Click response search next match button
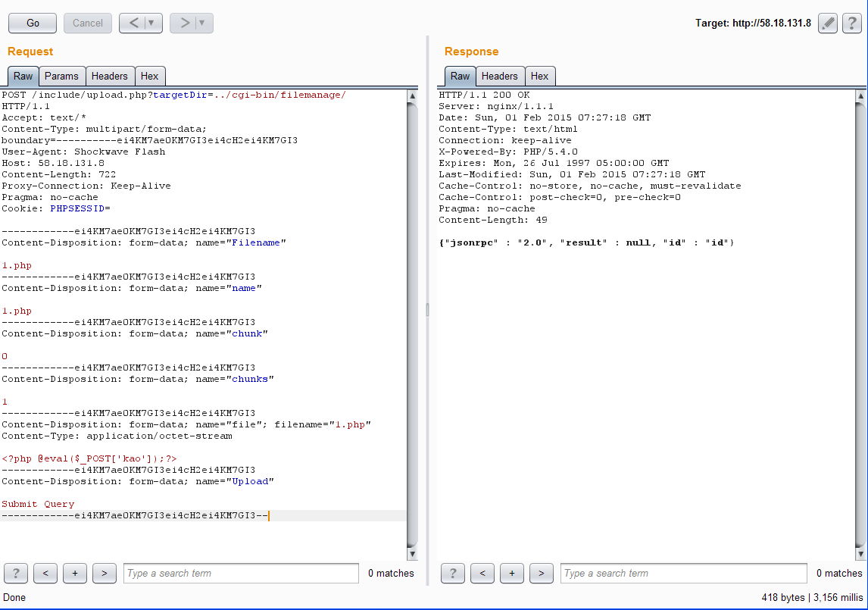Screen dimensions: 868x610 point(541,574)
